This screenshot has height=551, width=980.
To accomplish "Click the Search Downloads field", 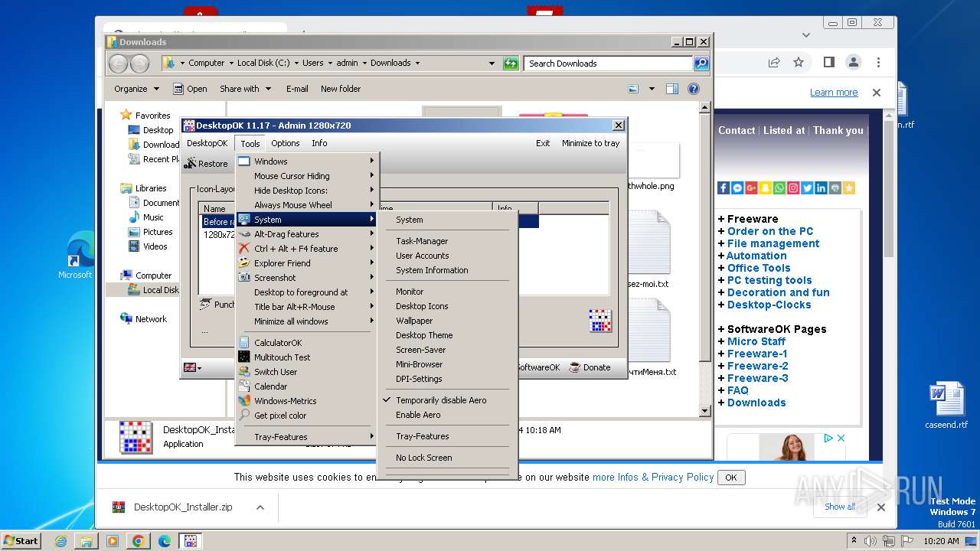I will [609, 64].
